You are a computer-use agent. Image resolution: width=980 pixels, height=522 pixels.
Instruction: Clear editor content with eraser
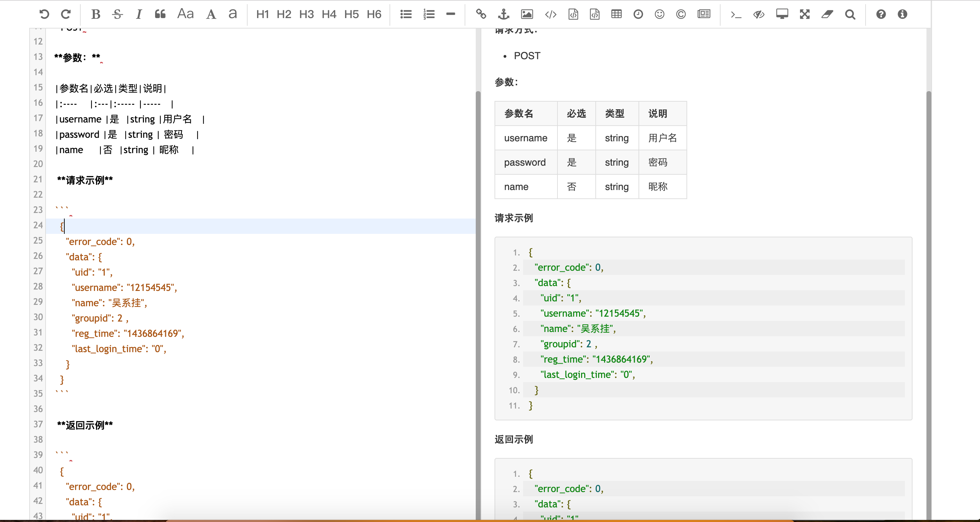coord(827,15)
